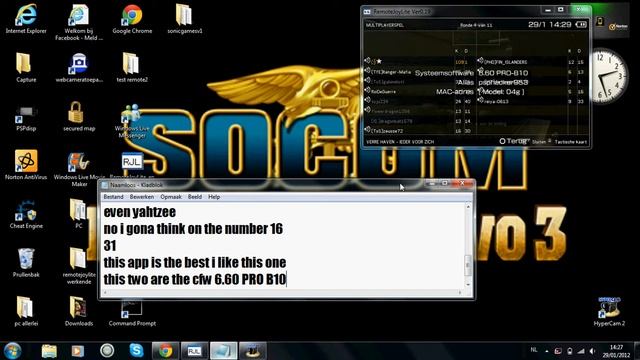Open the Beeld menu in Kladblok
Screen dimensions: 640x360
coord(195,197)
